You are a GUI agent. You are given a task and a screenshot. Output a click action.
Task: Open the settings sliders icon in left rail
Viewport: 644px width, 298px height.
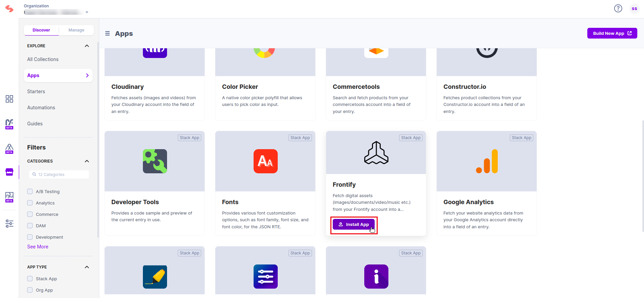click(9, 224)
